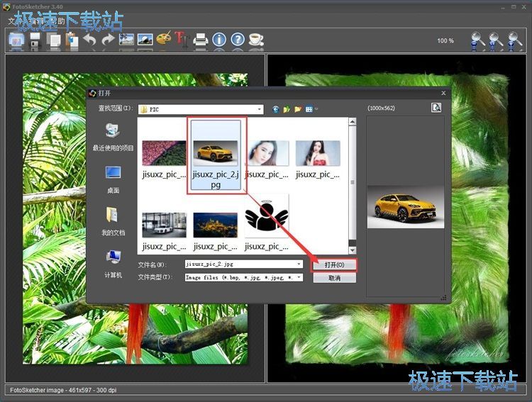This screenshot has height=402, width=532.
Task: Click the file list vertical scrollbar
Action: point(353,184)
